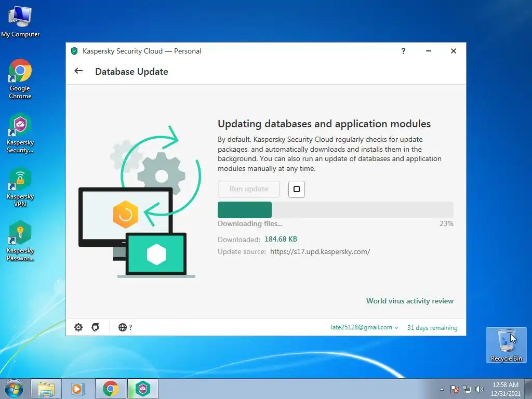Minimize the Kaspersky window
The image size is (532, 399).
(x=429, y=51)
